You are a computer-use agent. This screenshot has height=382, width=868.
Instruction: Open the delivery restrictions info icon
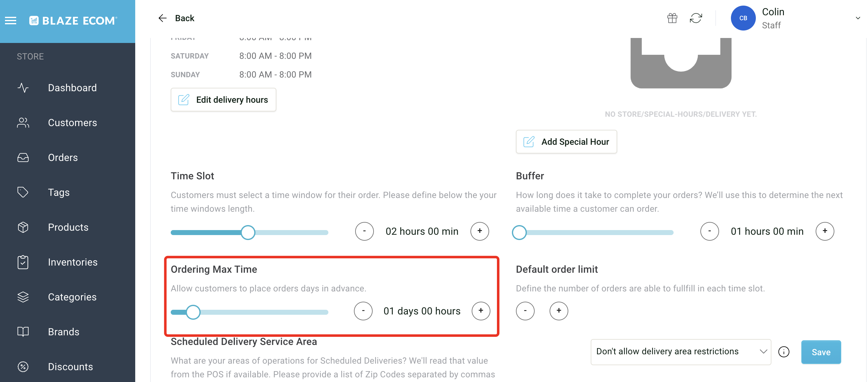(x=784, y=352)
